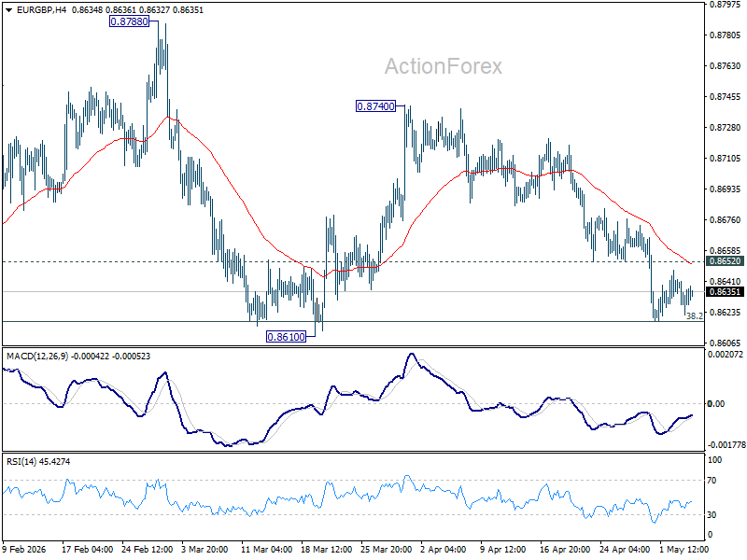Click the EURGBP,H4 chart title text
The image size is (747, 560).
(41, 10)
